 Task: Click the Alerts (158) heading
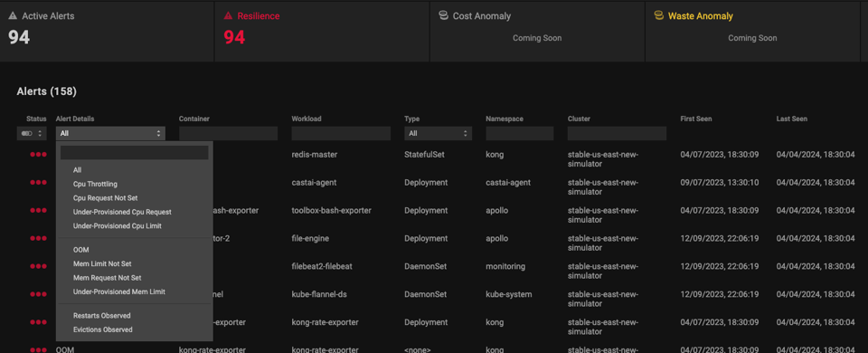pos(46,91)
